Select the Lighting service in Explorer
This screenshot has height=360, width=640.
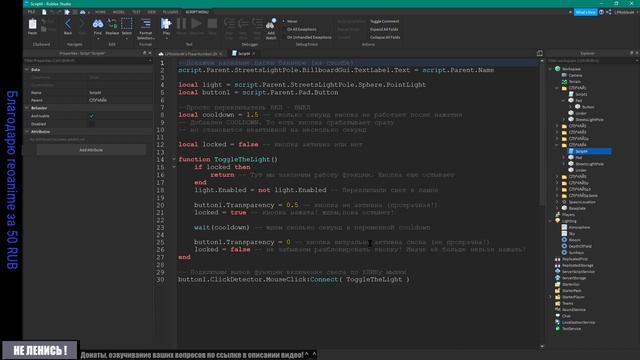click(569, 221)
